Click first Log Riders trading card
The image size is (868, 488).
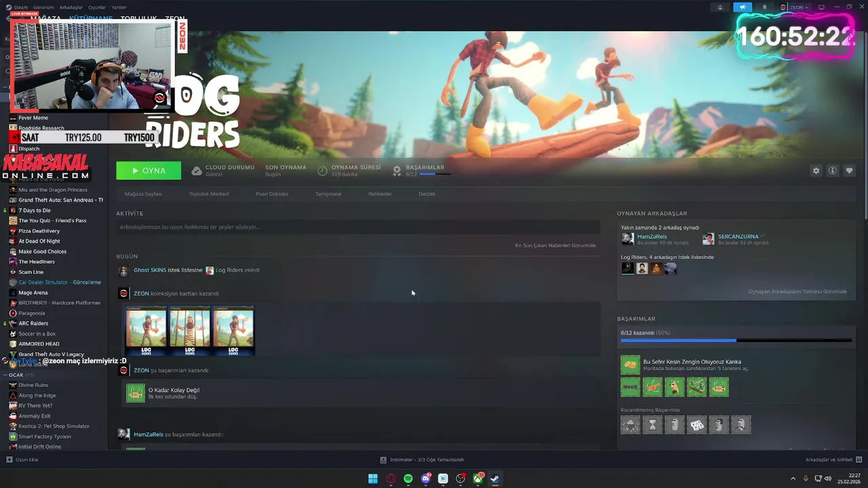(x=146, y=331)
